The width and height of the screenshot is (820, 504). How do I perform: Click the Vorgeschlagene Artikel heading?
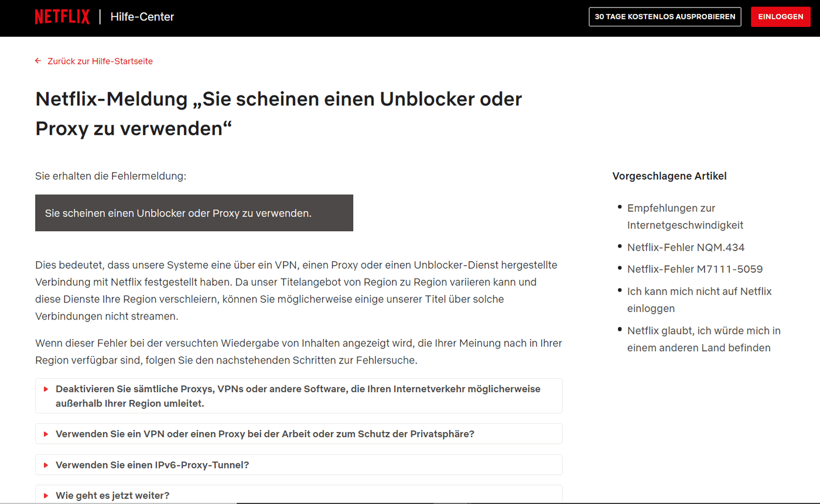pyautogui.click(x=669, y=176)
